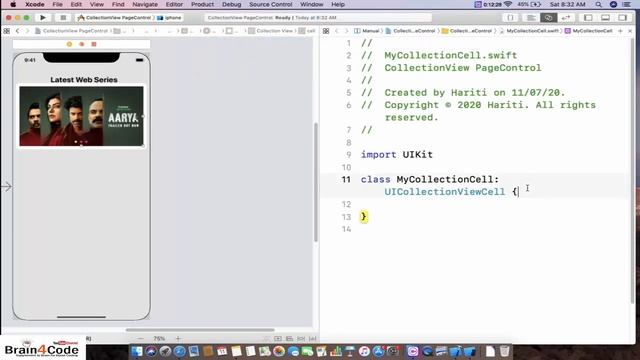Click the storyboard vertical scrollbar
Screen dimensions: 640x360
point(316,182)
